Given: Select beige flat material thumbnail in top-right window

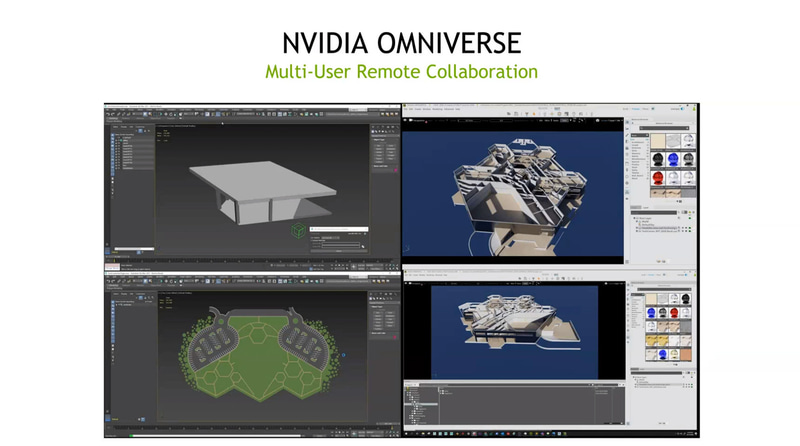Looking at the screenshot, I should 658,141.
